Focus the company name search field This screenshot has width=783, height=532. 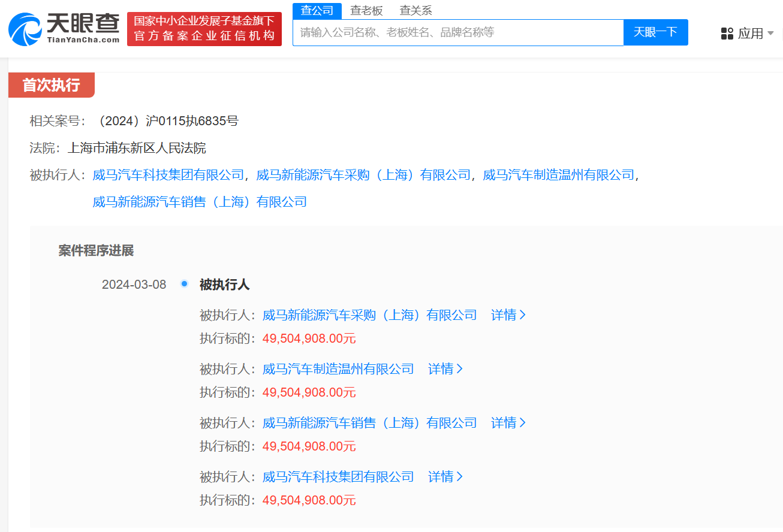(x=458, y=32)
